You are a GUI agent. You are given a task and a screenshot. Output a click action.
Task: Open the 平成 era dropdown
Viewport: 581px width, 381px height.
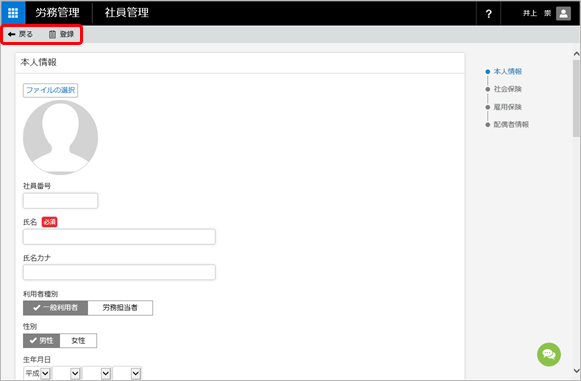37,373
